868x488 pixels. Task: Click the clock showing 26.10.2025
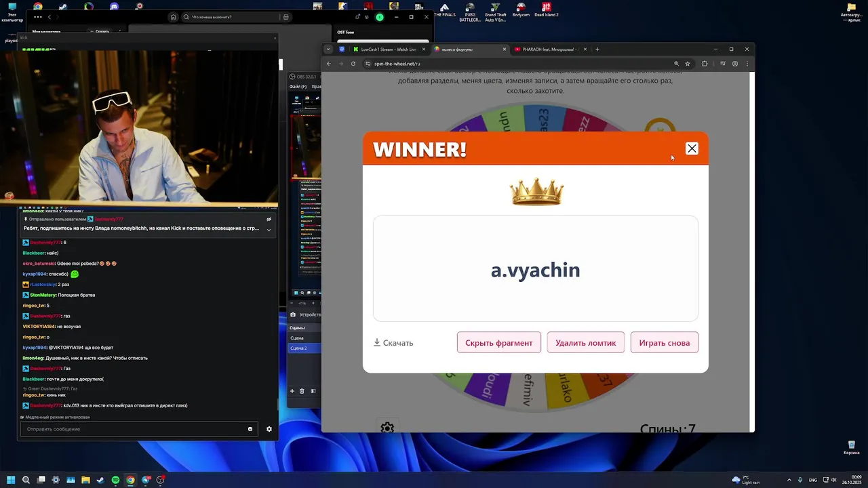point(852,480)
